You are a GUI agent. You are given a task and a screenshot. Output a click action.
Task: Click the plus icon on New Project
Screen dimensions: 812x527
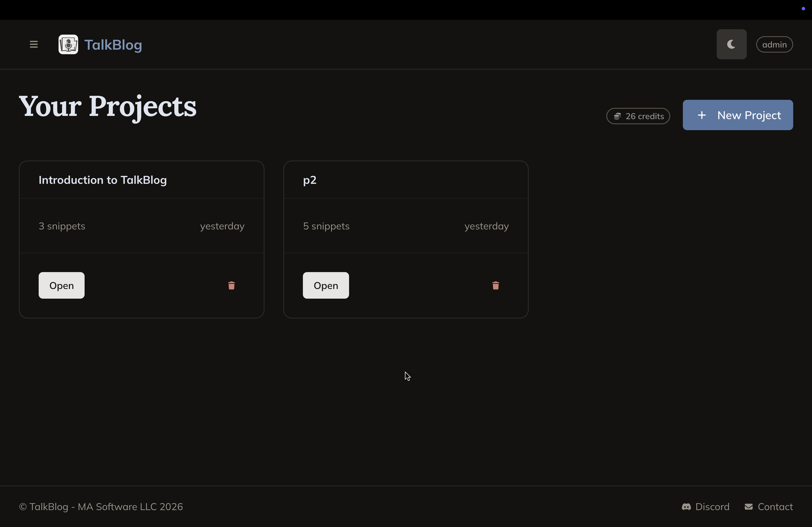[x=702, y=115]
